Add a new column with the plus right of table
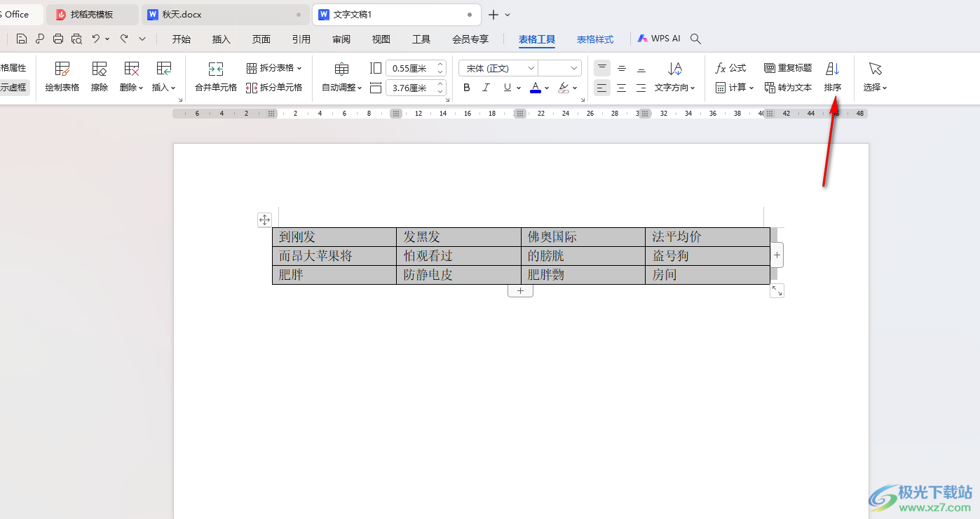This screenshot has height=519, width=980. click(777, 255)
